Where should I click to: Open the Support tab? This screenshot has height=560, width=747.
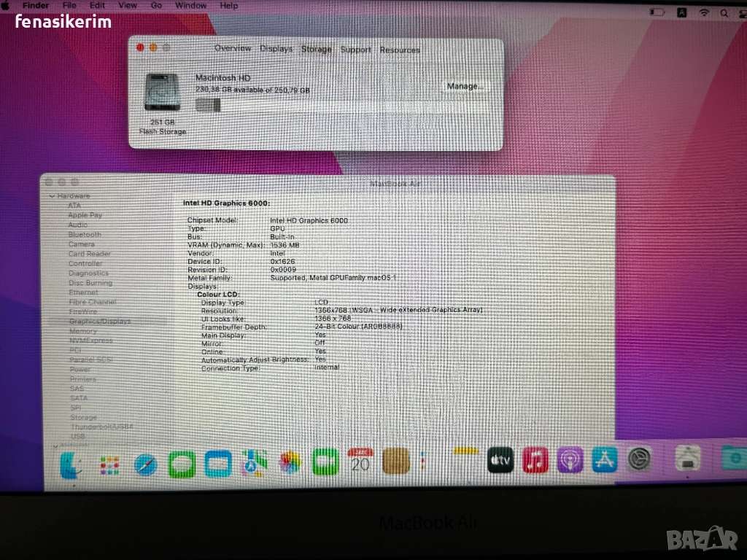click(355, 50)
